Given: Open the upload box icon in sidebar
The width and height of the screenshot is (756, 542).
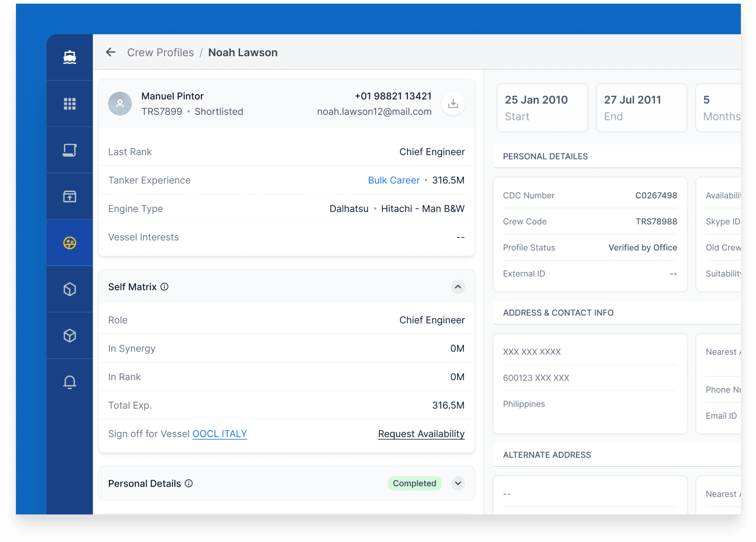Looking at the screenshot, I should point(70,196).
